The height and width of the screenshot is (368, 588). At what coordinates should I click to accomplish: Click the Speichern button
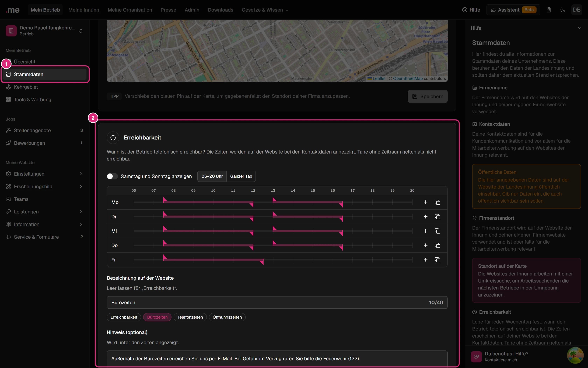point(427,96)
